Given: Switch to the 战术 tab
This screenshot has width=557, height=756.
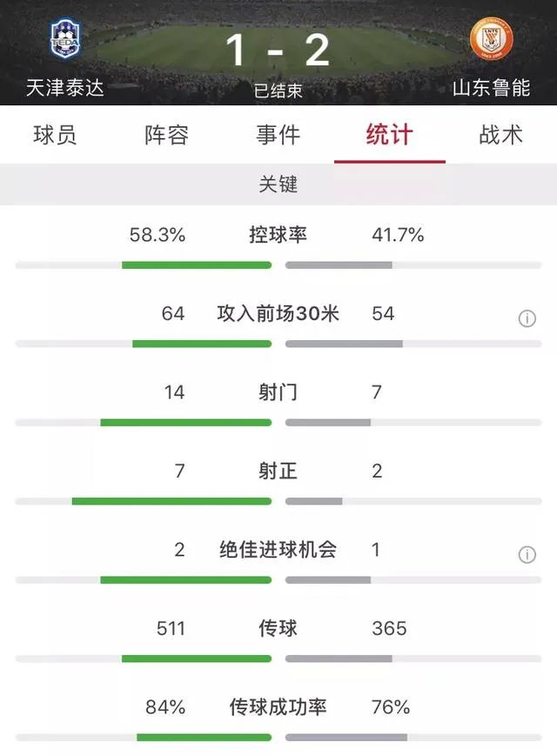Looking at the screenshot, I should (x=499, y=136).
